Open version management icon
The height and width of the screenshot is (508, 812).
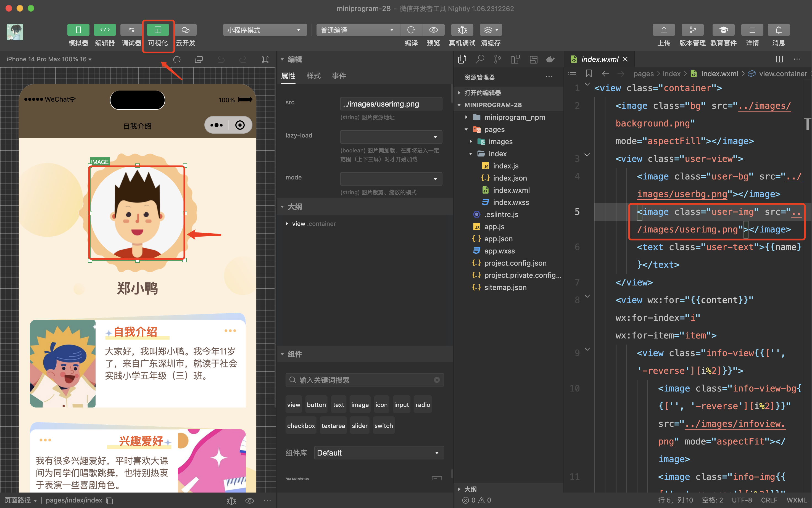click(692, 30)
